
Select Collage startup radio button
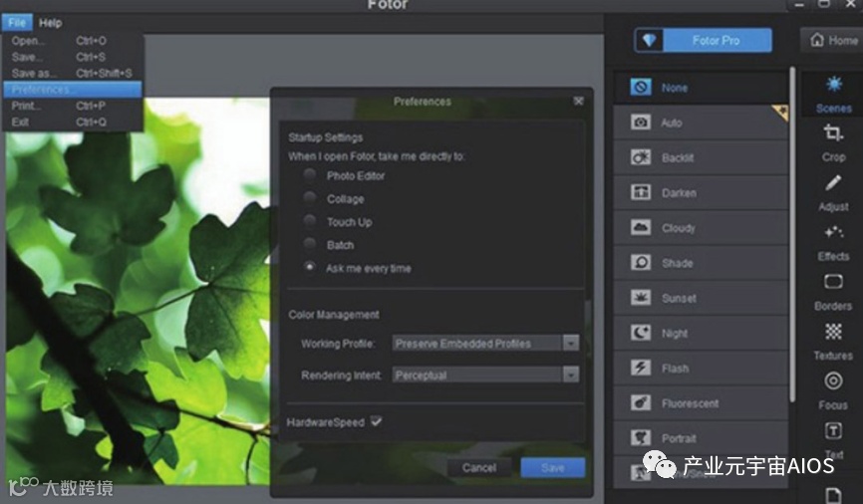pos(310,198)
